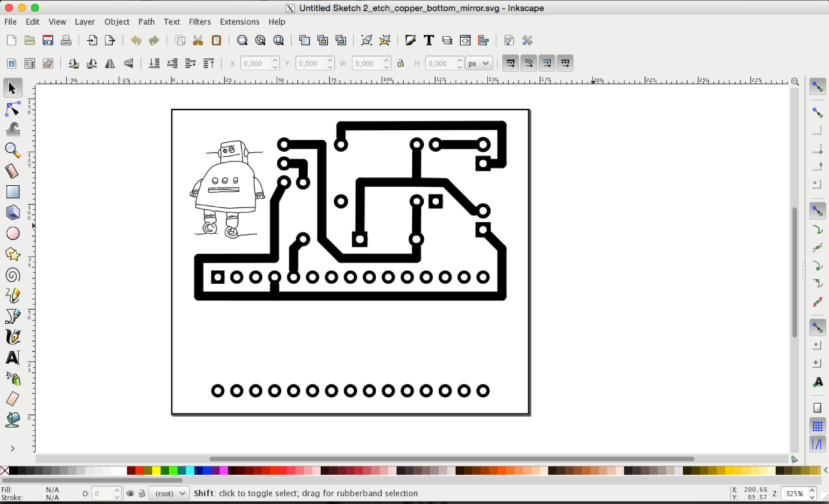829x504 pixels.
Task: Open the Path menu
Action: 146,21
